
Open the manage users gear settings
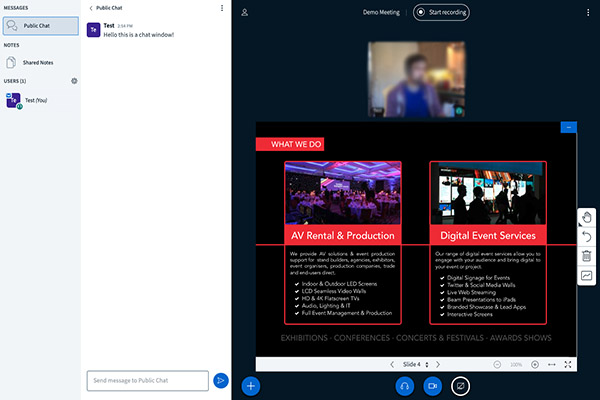coord(74,80)
